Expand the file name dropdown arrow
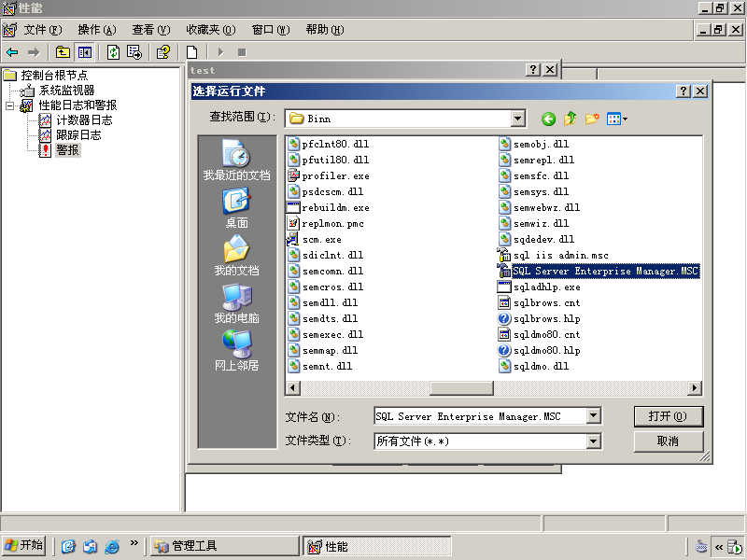Viewport: 747px width, 560px height. pos(593,416)
